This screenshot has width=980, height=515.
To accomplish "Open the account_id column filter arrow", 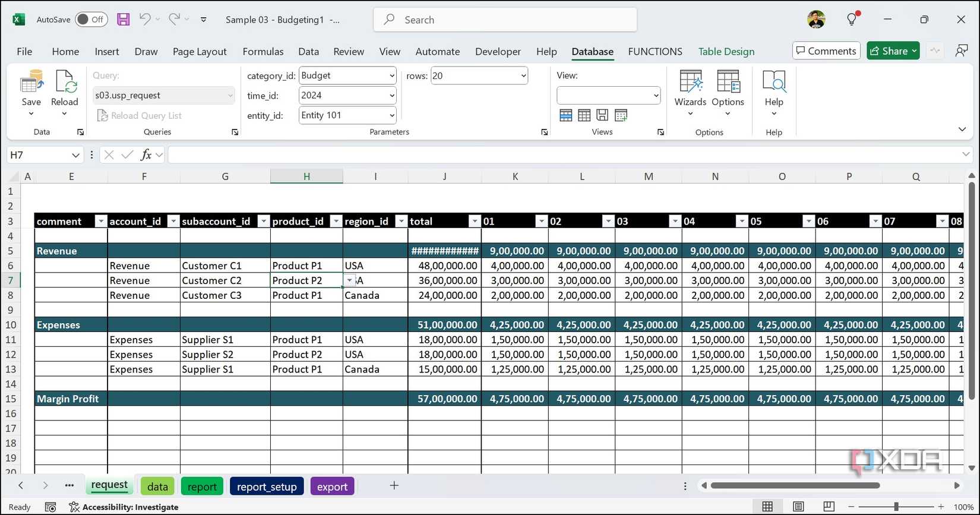I will [x=173, y=222].
